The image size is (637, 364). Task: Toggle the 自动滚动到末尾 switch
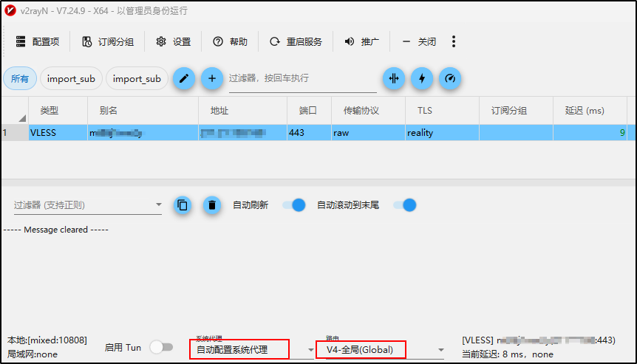405,205
